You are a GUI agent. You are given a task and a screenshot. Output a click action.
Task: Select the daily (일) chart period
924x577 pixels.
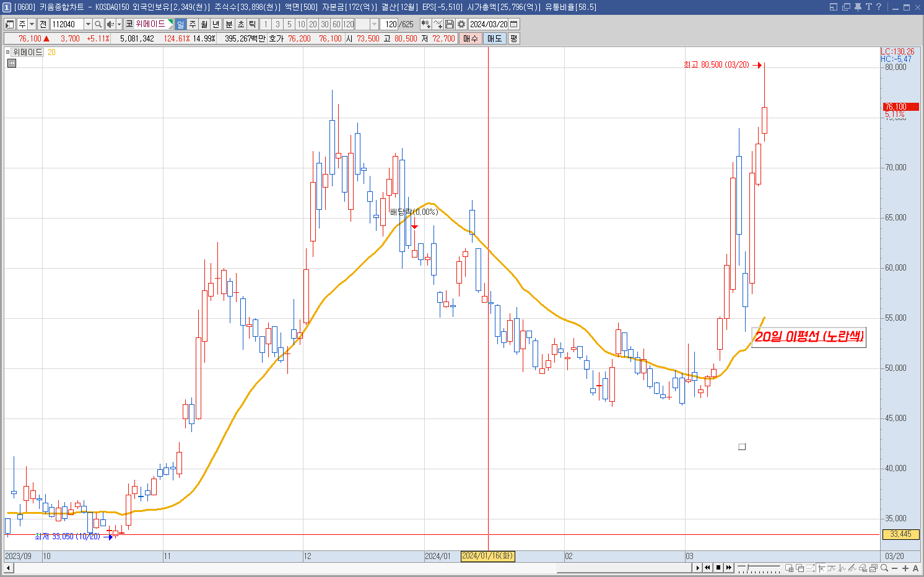pos(180,24)
